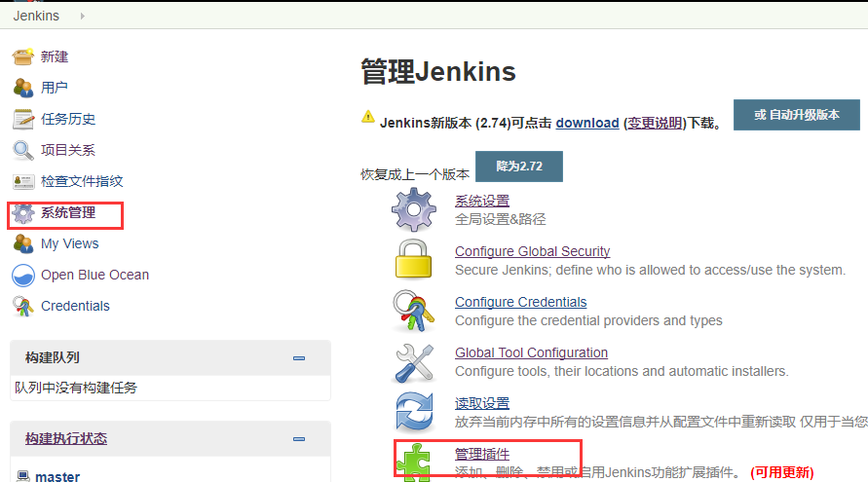
Task: Collapse the 构建队列 panel
Action: point(299,358)
